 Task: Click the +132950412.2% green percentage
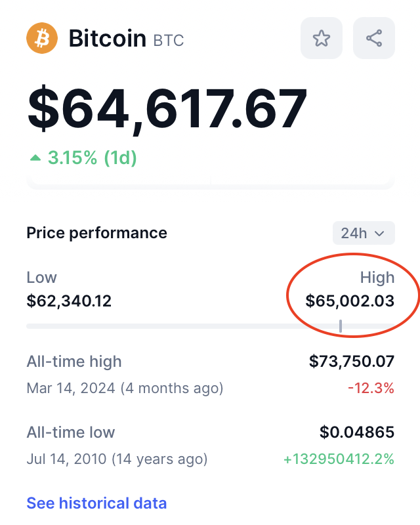(339, 459)
